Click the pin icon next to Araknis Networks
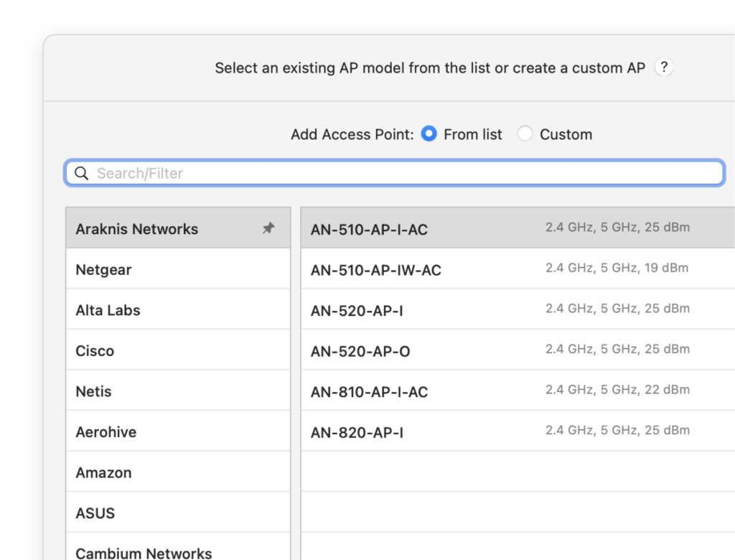 (x=269, y=228)
